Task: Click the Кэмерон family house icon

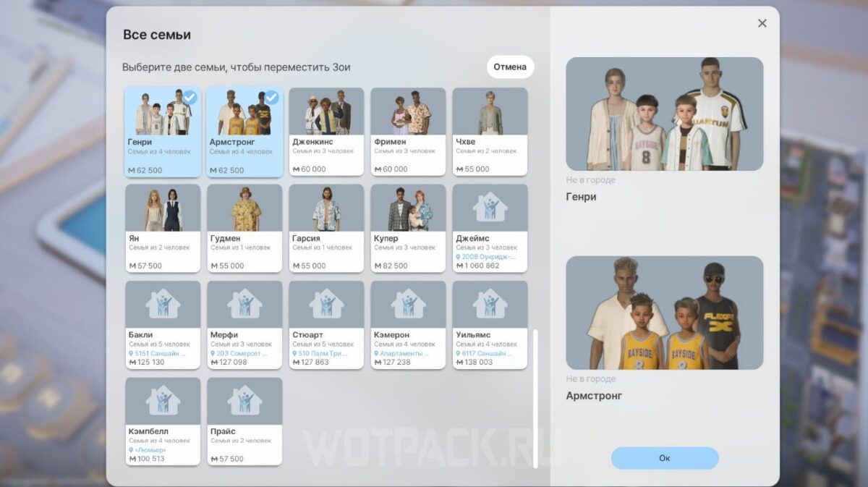Action: 408,304
